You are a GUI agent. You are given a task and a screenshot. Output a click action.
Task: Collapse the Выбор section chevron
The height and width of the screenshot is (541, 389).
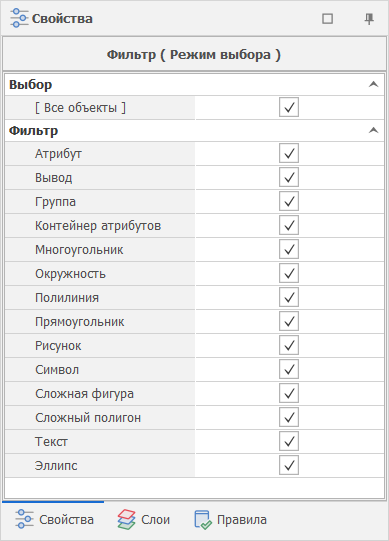click(373, 84)
